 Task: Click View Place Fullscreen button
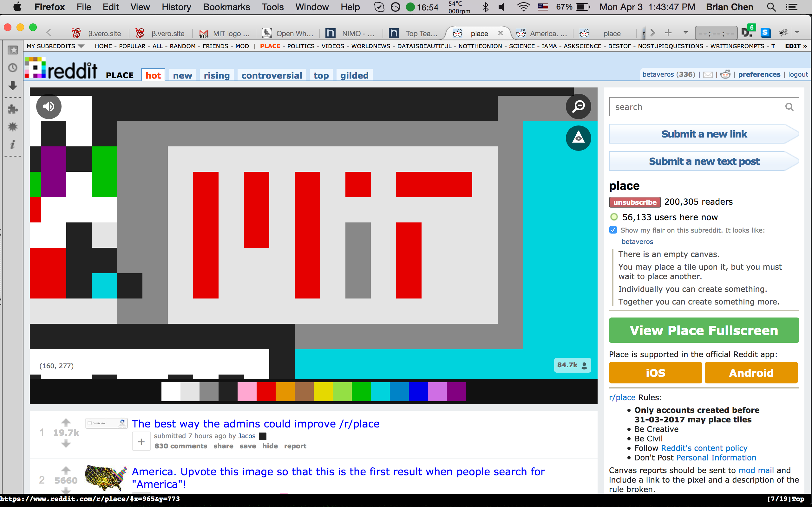point(704,330)
